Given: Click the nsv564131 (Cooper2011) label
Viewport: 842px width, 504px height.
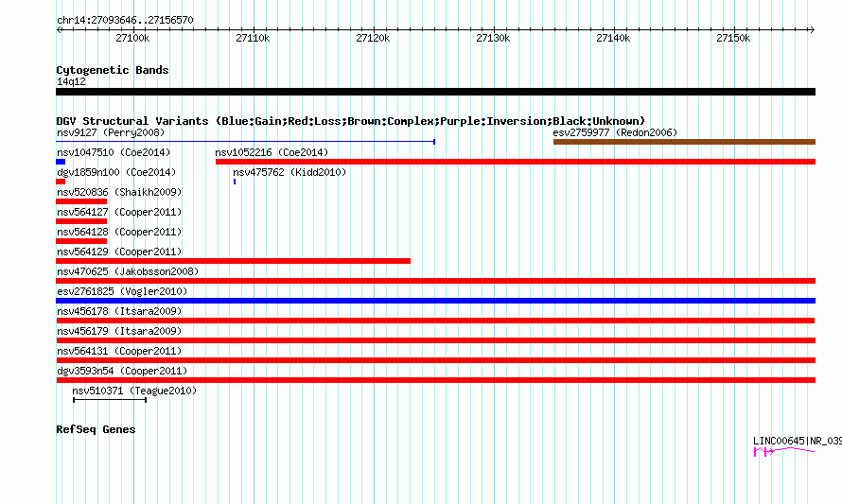Looking at the screenshot, I should [119, 351].
